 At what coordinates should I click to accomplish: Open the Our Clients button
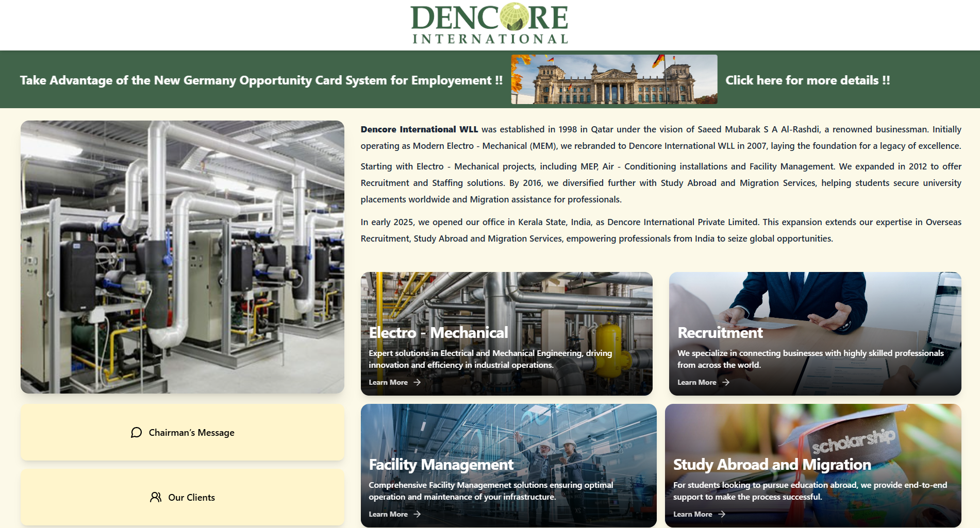point(182,497)
